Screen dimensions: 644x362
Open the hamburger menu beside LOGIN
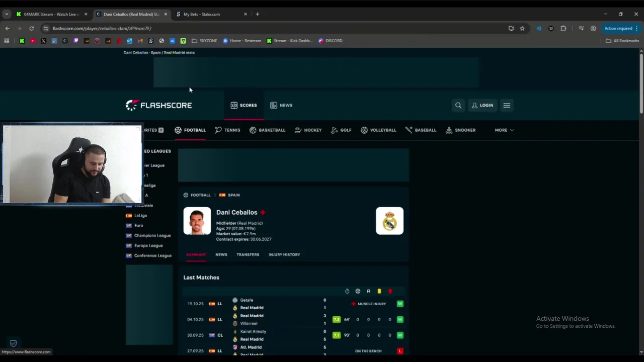point(507,105)
